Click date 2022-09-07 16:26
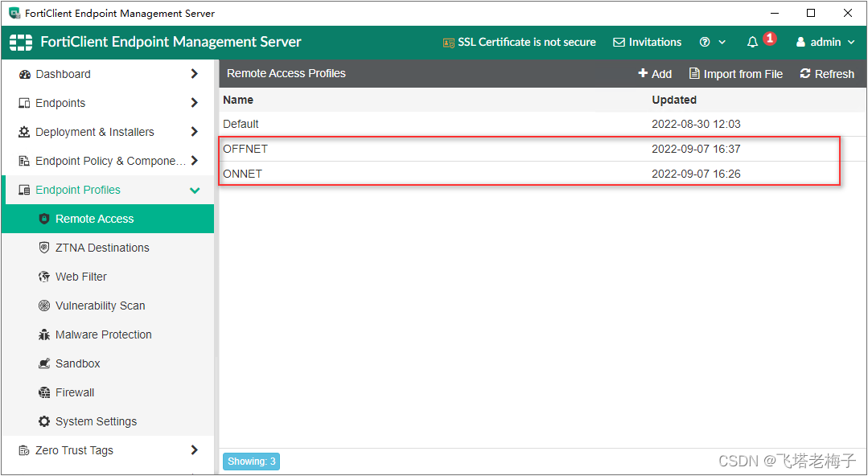This screenshot has width=868, height=476. (696, 174)
